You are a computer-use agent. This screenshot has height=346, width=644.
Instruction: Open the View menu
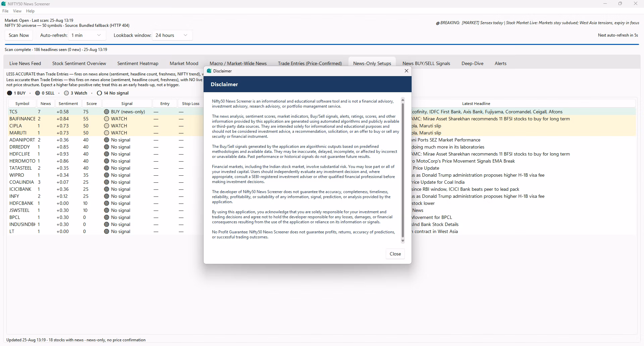(x=17, y=11)
